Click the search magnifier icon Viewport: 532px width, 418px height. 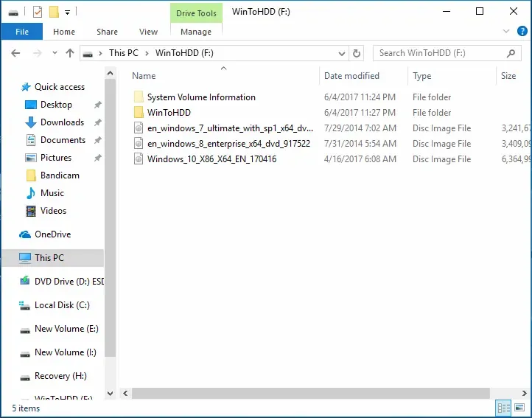tap(511, 53)
